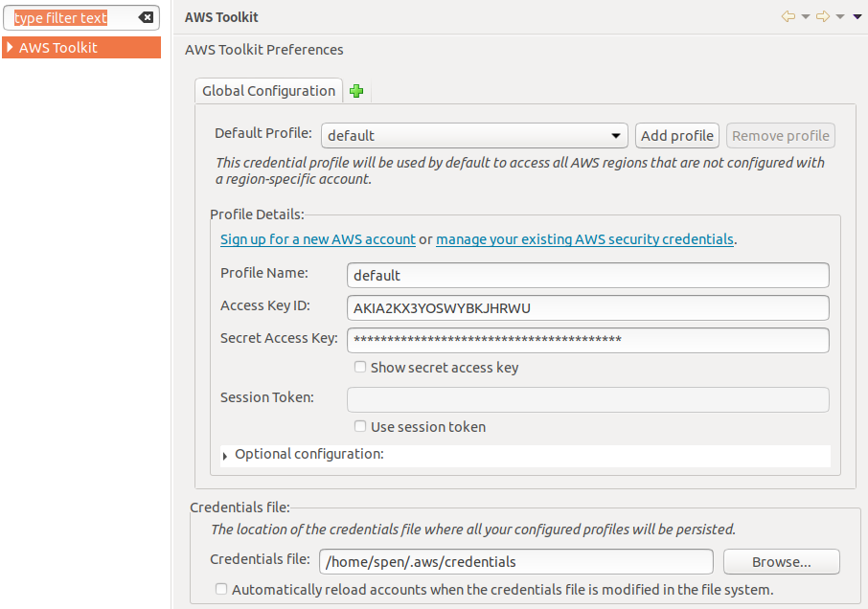This screenshot has height=609, width=868.
Task: Click the forward arrow navigation icon
Action: coord(822,16)
